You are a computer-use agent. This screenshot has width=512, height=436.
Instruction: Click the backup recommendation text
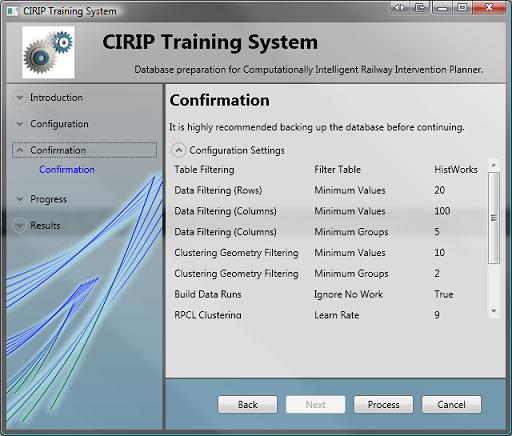point(317,127)
